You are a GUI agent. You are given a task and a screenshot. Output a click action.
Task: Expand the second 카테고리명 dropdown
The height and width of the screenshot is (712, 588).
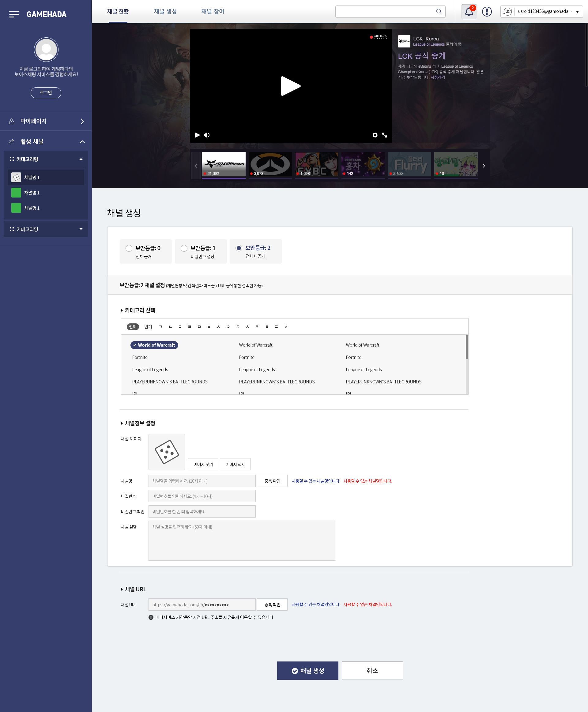pos(81,229)
